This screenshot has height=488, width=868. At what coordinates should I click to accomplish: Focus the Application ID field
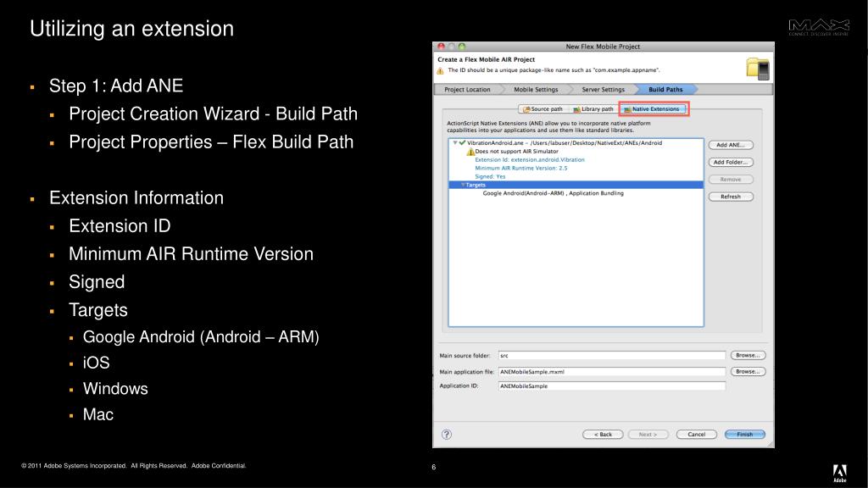tap(612, 386)
